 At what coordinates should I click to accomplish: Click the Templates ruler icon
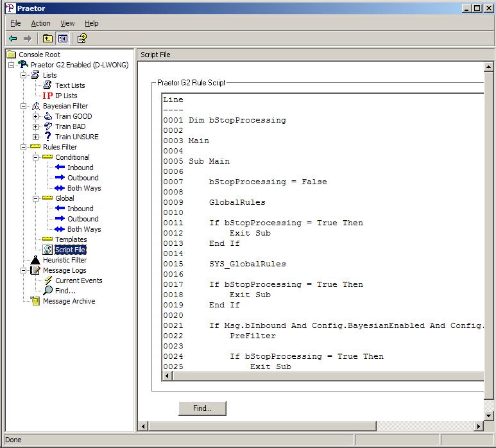47,239
